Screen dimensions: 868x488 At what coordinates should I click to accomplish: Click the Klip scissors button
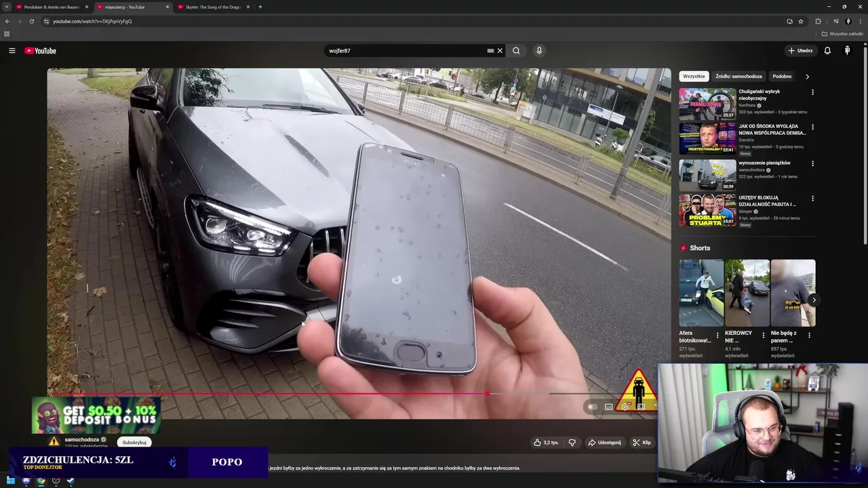tap(642, 443)
